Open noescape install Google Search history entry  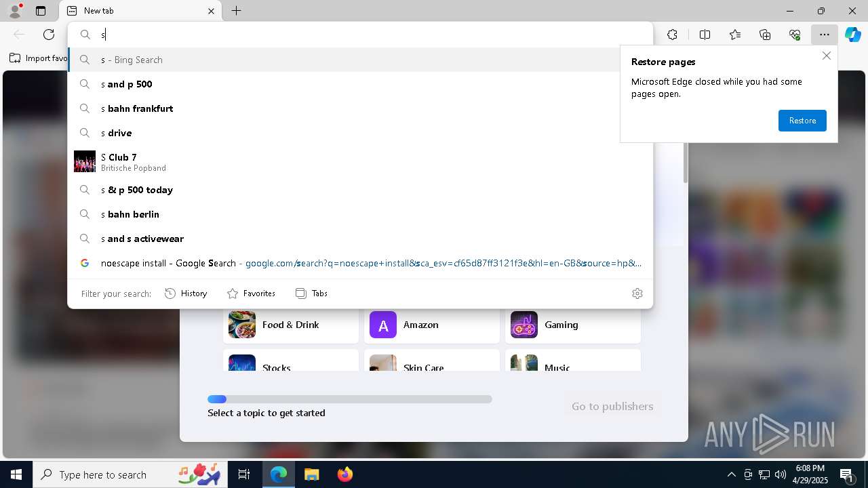tap(360, 263)
